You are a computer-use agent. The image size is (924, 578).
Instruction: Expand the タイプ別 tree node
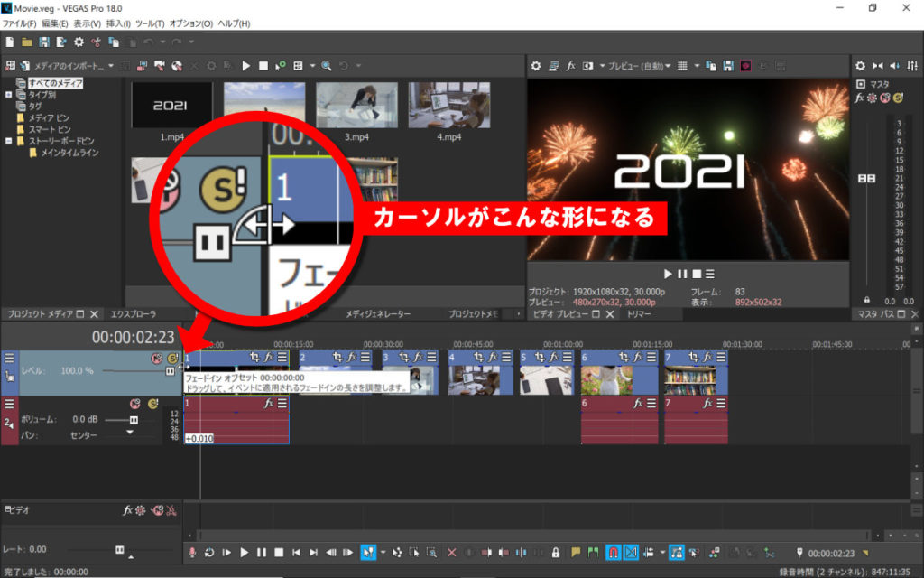9,95
